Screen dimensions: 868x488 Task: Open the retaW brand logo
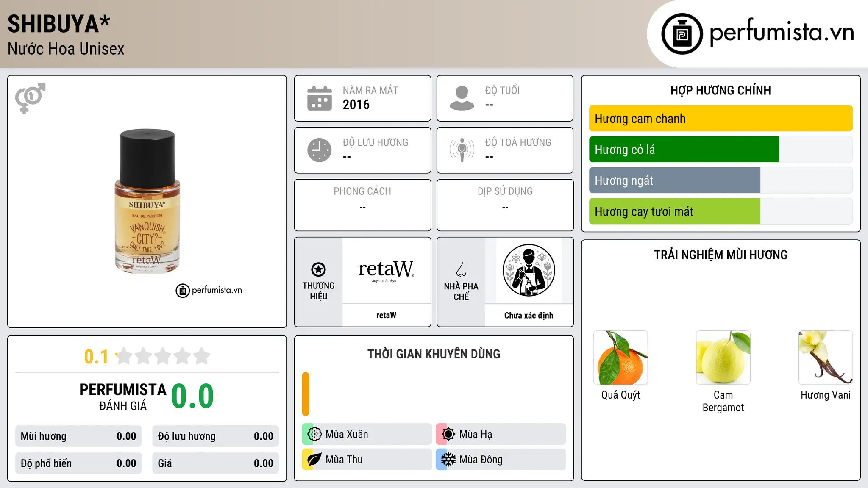pyautogui.click(x=386, y=270)
